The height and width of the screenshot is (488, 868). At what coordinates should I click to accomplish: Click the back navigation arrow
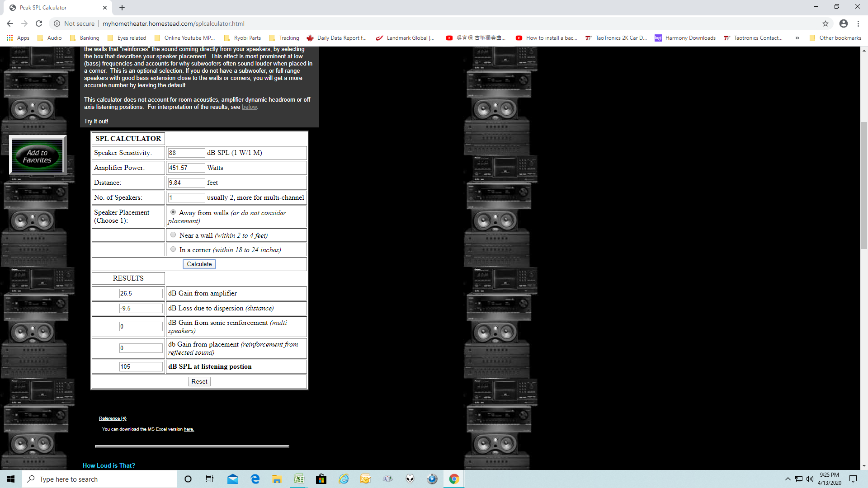click(x=10, y=23)
